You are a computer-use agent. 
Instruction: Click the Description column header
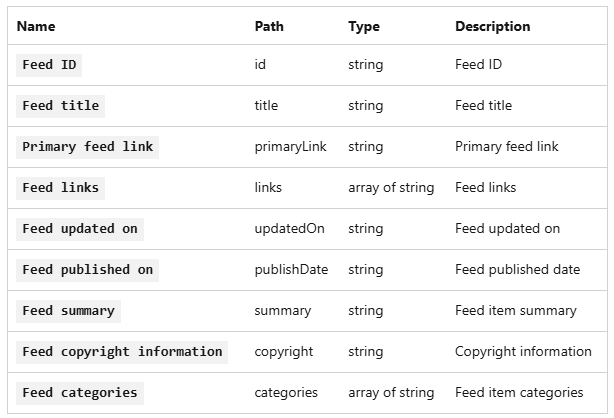click(x=493, y=27)
